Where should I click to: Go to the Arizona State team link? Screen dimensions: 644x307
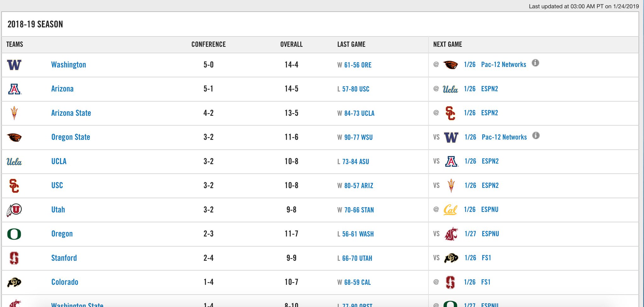(x=71, y=113)
